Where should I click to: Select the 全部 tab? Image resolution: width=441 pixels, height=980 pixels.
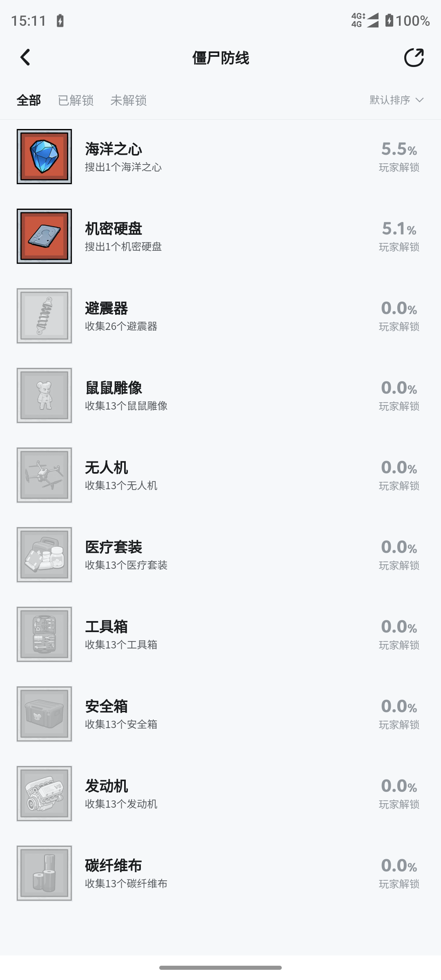pyautogui.click(x=29, y=100)
